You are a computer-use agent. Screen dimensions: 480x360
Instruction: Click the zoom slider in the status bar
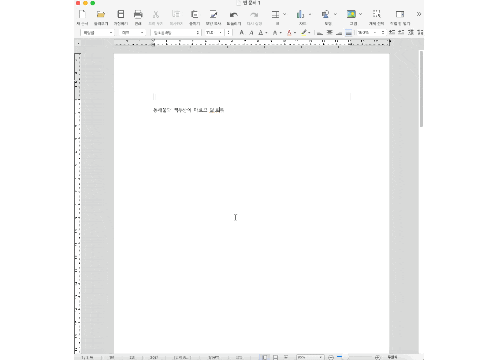[354, 357]
